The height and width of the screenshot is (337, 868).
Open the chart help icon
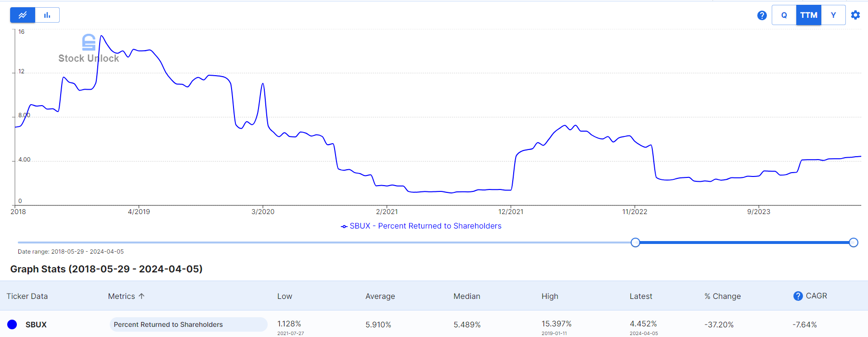coord(762,15)
